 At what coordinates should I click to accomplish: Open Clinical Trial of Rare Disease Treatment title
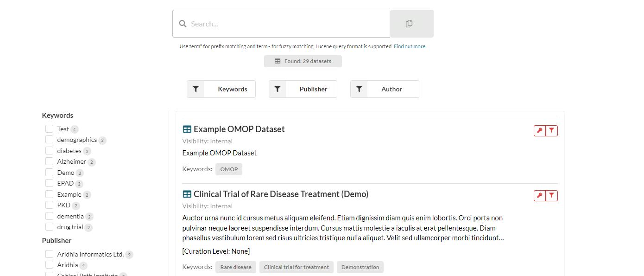click(281, 194)
